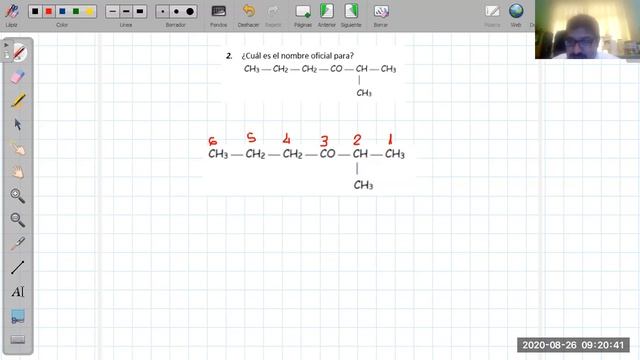Select the Hand scroll page tool
The width and height of the screenshot is (640, 360).
18,172
